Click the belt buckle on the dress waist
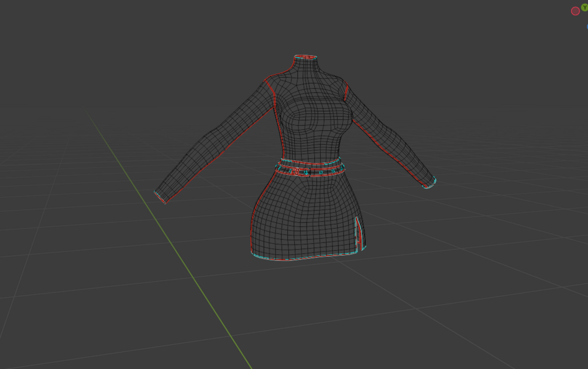This screenshot has width=588, height=369. (x=295, y=172)
